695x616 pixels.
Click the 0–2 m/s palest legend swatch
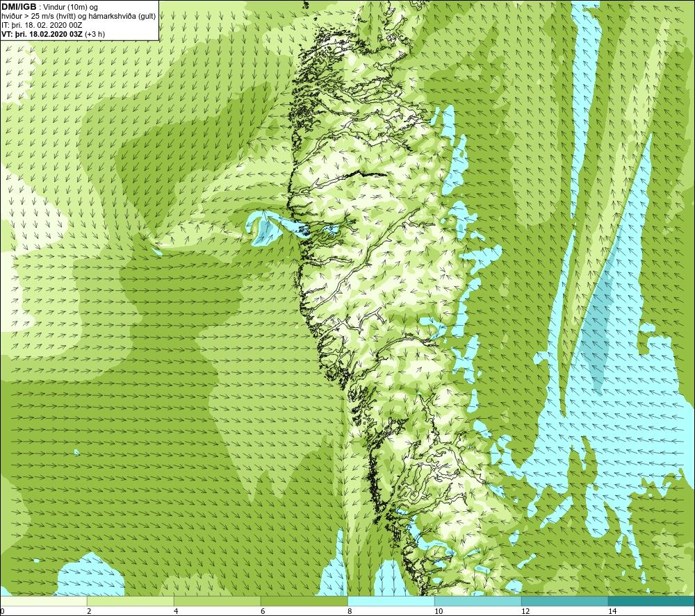click(43, 601)
